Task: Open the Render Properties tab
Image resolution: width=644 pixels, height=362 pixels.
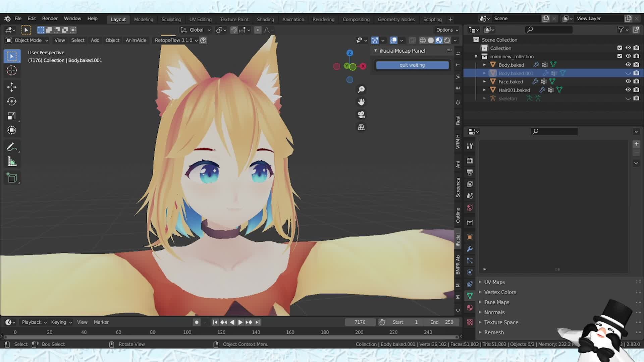Action: point(470,161)
